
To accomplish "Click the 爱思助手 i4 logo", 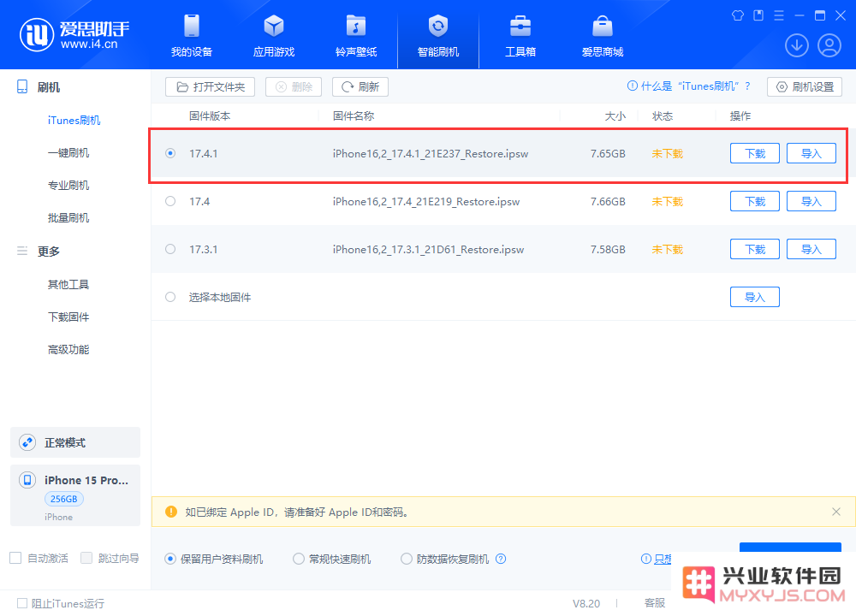I will [x=74, y=34].
